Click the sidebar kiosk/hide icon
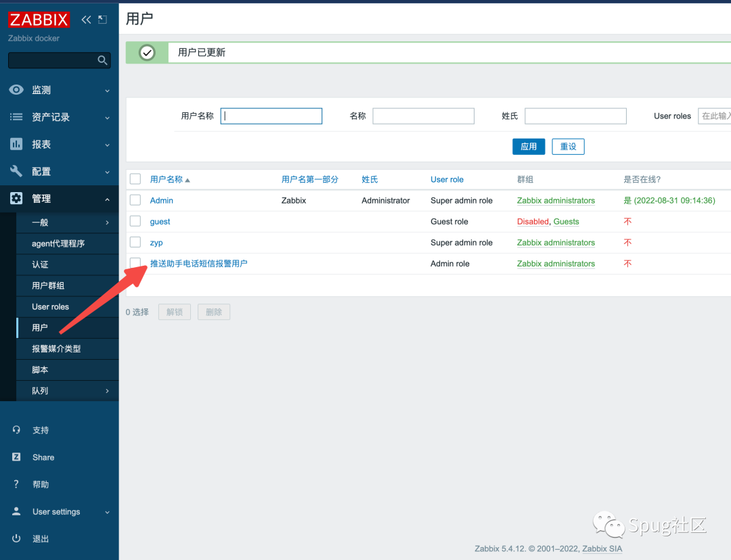 coord(103,20)
